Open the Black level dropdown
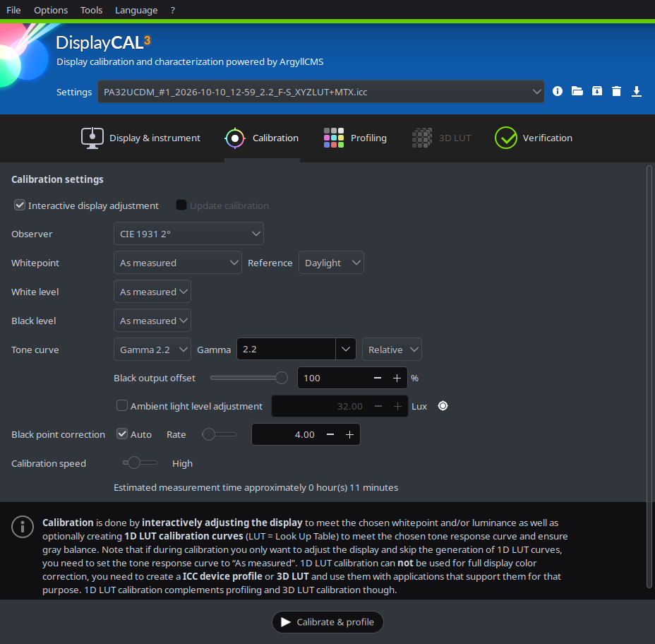This screenshot has height=644, width=655. pyautogui.click(x=152, y=321)
